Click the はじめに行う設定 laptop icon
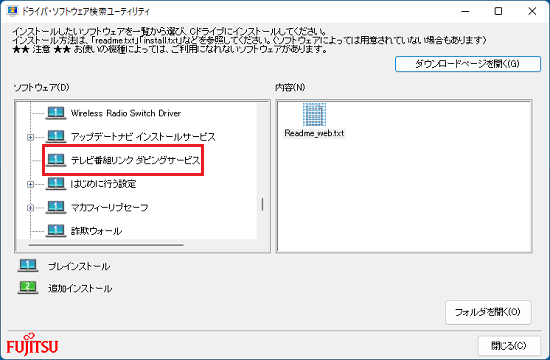550x360 pixels. (56, 184)
